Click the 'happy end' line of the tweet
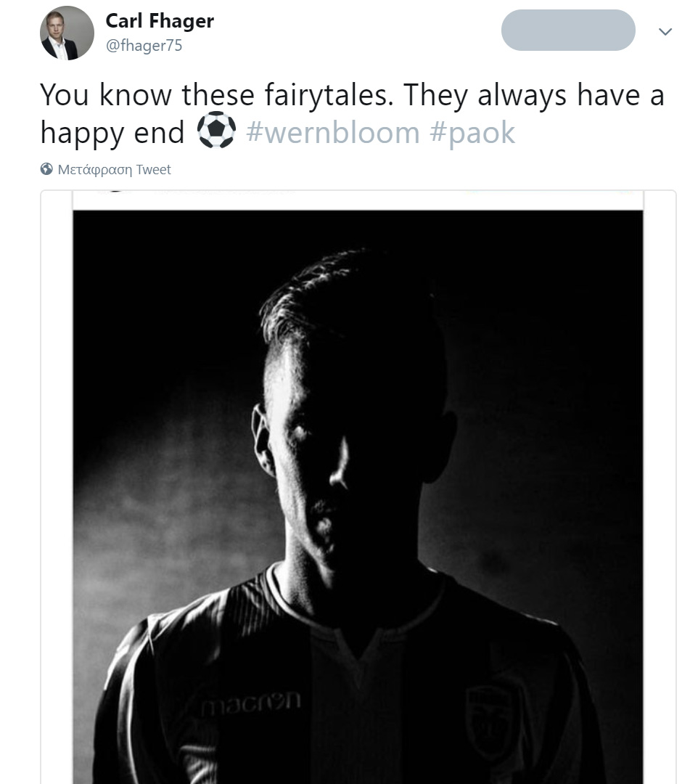Viewport: 690px width, 784px height. 112,133
